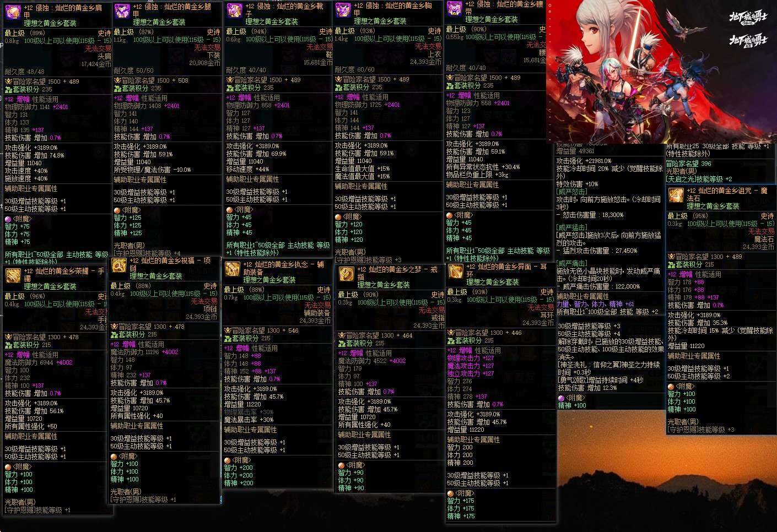Select the 技能伤害 增加 69.9% line
The height and width of the screenshot is (532, 777).
pos(256,154)
